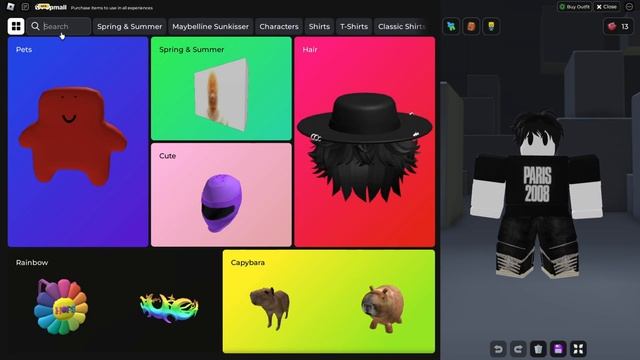Open the Roblox logo menu
This screenshot has width=640, height=360.
point(11,7)
